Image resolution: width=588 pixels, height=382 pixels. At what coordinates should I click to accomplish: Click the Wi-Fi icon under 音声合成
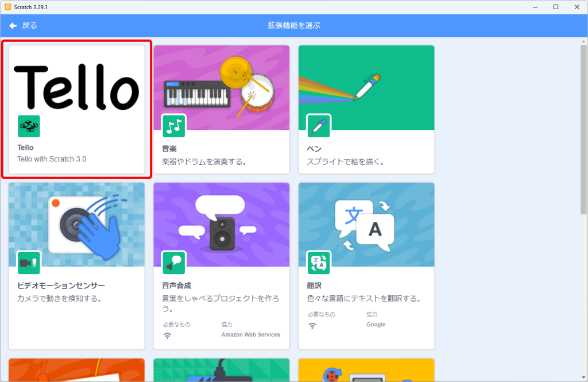tap(167, 335)
